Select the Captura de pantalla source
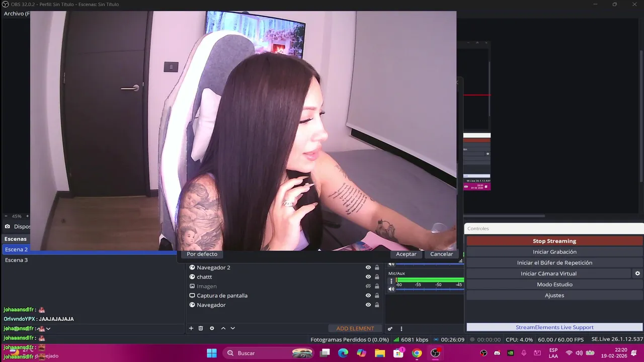This screenshot has width=644, height=362. tap(284, 296)
